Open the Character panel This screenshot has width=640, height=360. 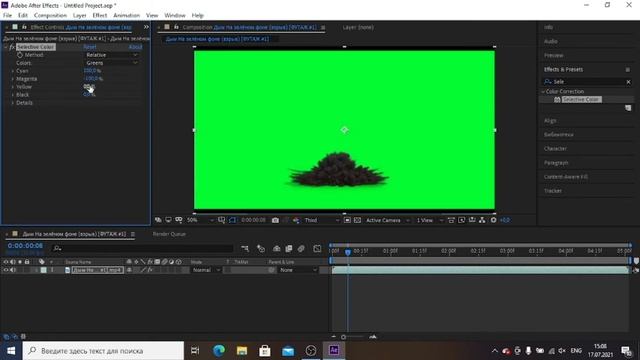coord(555,149)
